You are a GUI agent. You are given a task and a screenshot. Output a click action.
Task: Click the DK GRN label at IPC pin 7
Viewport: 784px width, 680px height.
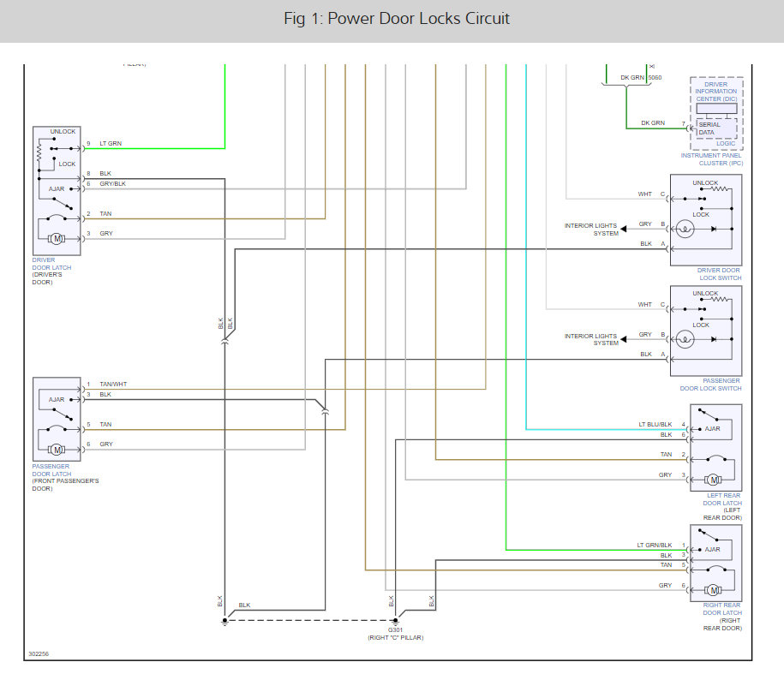[x=653, y=123]
